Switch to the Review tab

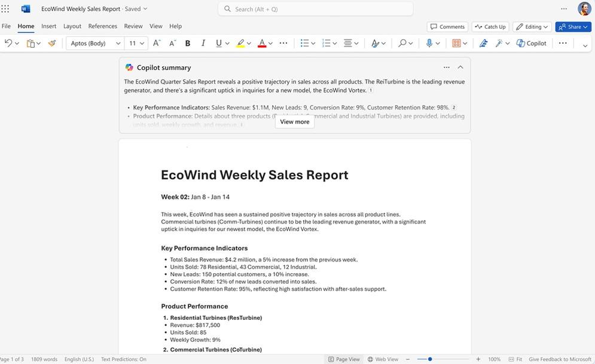133,26
